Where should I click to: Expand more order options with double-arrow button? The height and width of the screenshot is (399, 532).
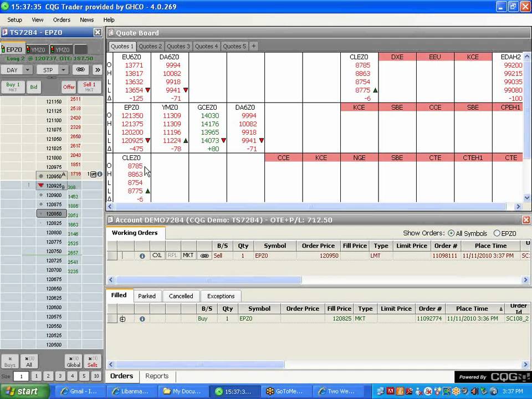pos(98,70)
